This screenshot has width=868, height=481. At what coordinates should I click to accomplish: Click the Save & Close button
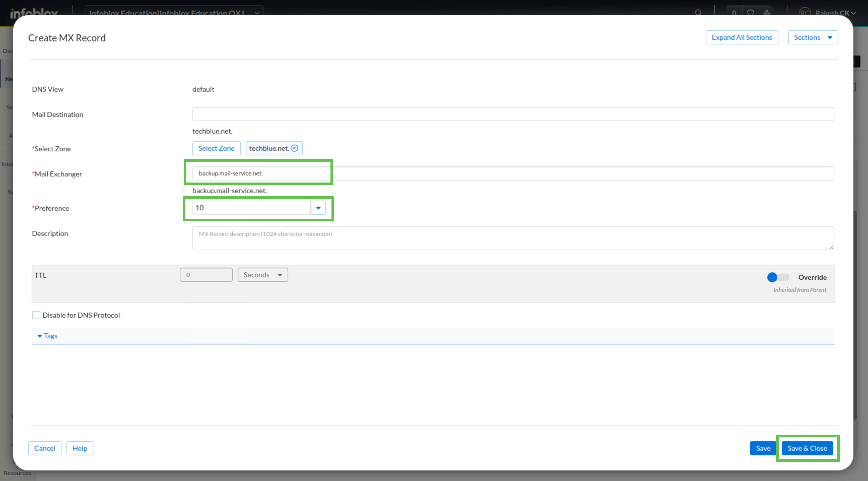pyautogui.click(x=807, y=448)
